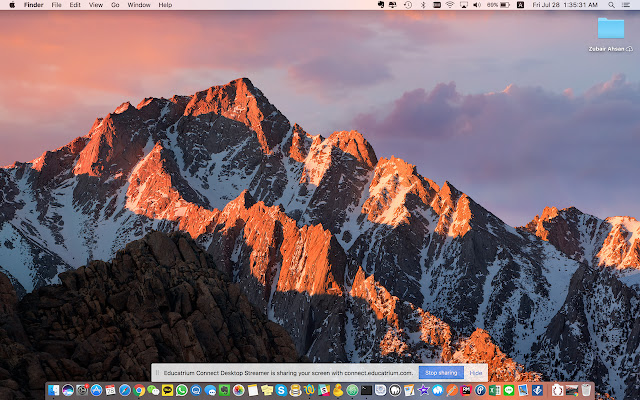Launch KakaoTalk yellow Dock icon
Screen dimensions: 640x400
click(167, 390)
